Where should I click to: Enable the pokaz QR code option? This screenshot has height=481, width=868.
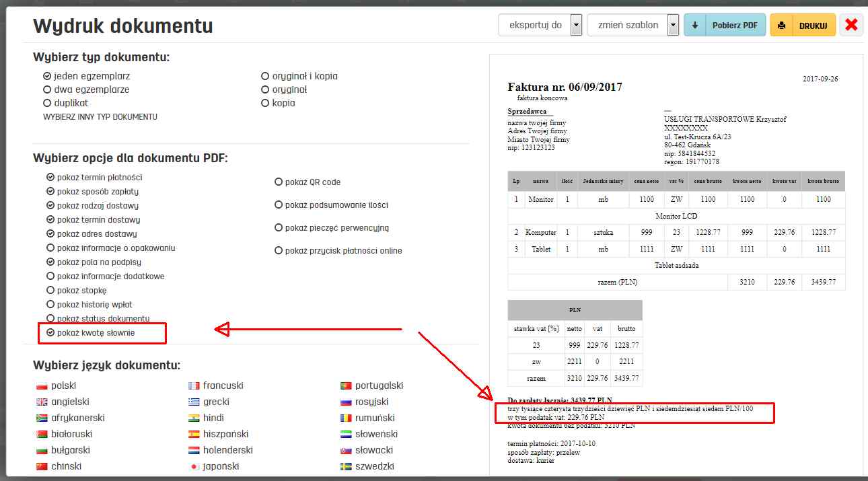click(277, 181)
